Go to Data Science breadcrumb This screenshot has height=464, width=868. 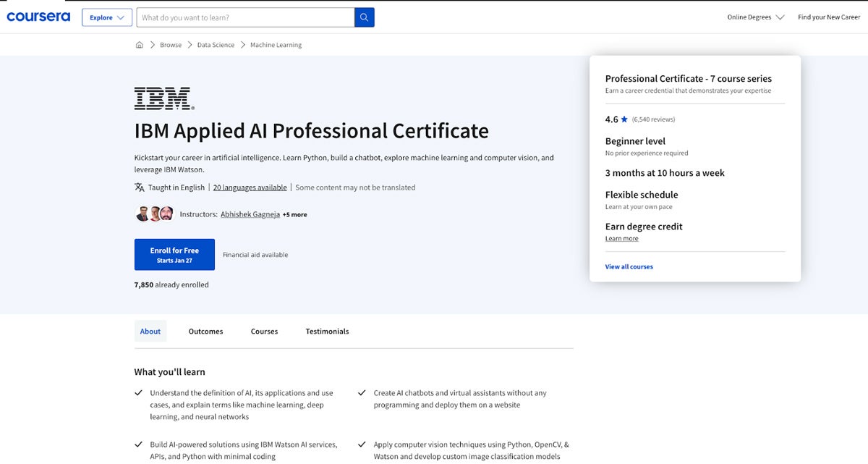point(216,45)
